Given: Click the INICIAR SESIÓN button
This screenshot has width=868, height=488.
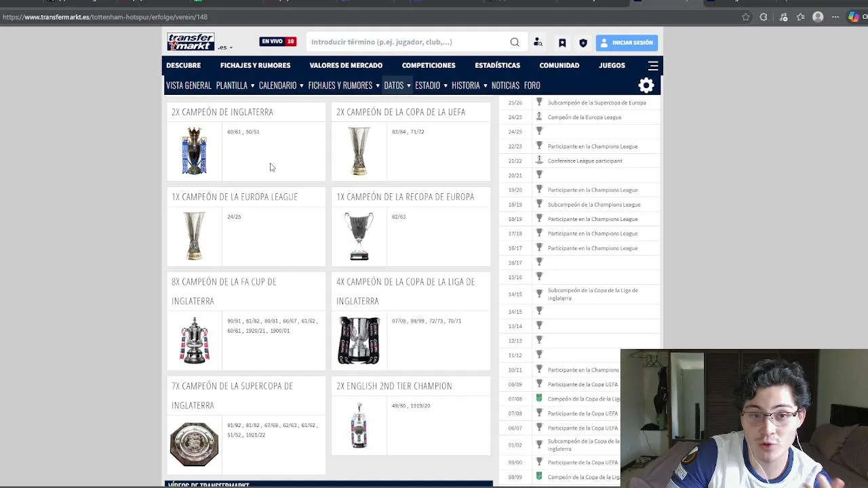Looking at the screenshot, I should tap(627, 43).
